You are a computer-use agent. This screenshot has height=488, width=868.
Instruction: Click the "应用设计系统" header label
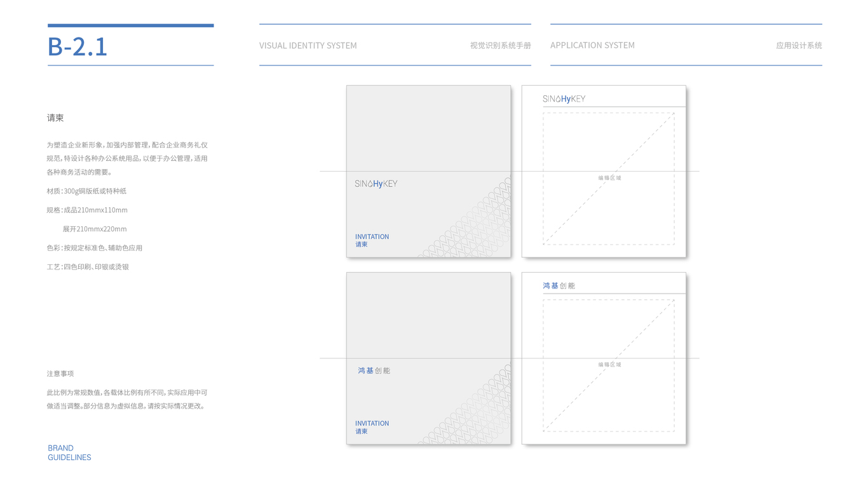click(799, 46)
